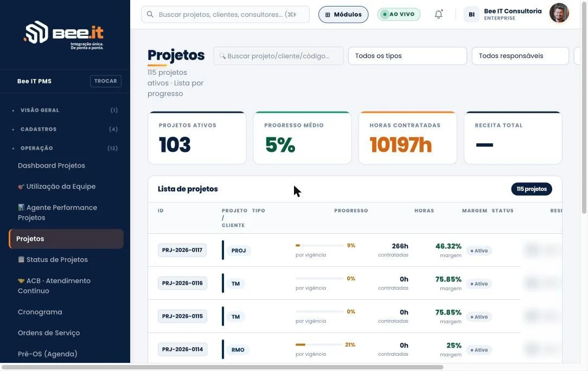Click Ativo status of PRJ-2026-0114
Screen dimensions: 588x371
pos(479,350)
